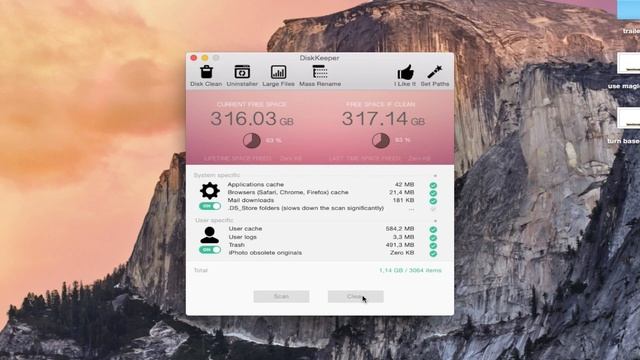Collapse the System specific section arrow

point(435,176)
